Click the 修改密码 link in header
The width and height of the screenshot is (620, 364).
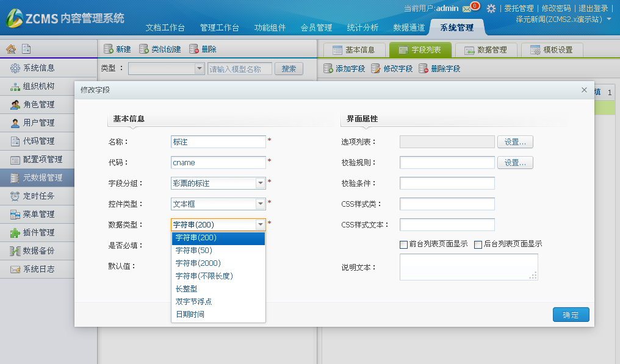pos(556,9)
